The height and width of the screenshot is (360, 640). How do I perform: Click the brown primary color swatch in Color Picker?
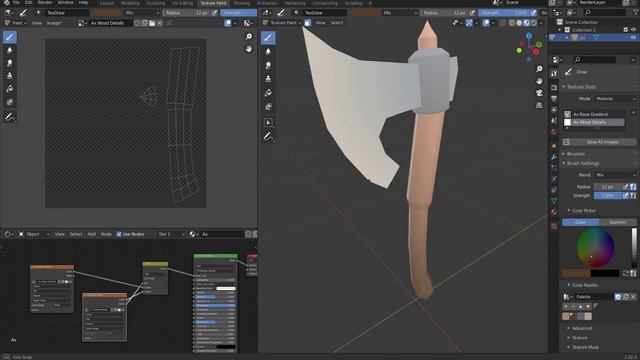pos(576,273)
